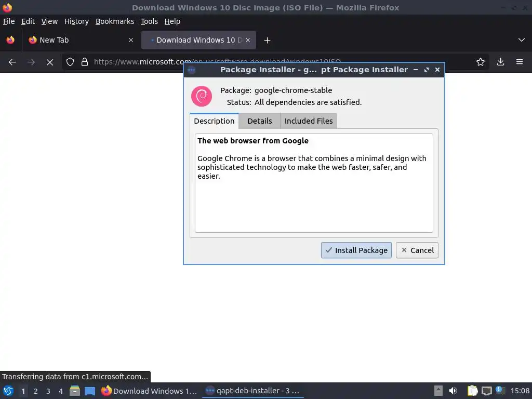Open the tracking protection shield icon

click(70, 62)
